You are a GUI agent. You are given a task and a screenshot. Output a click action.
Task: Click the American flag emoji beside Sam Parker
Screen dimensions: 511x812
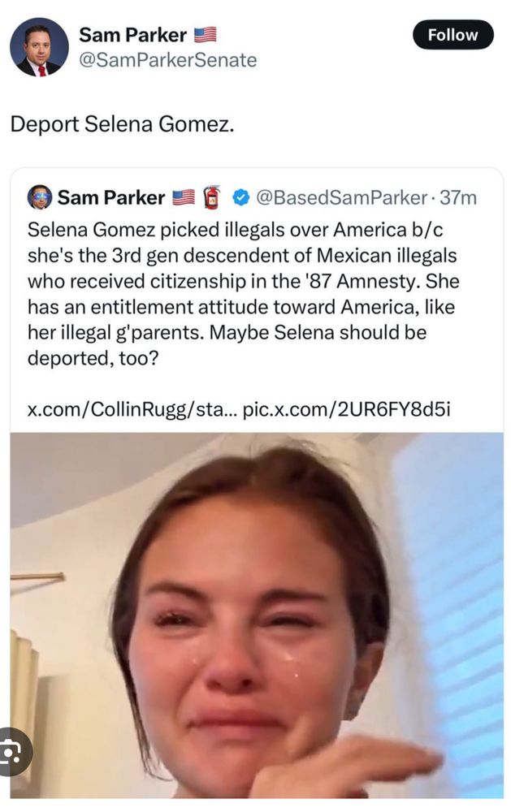[x=206, y=33]
